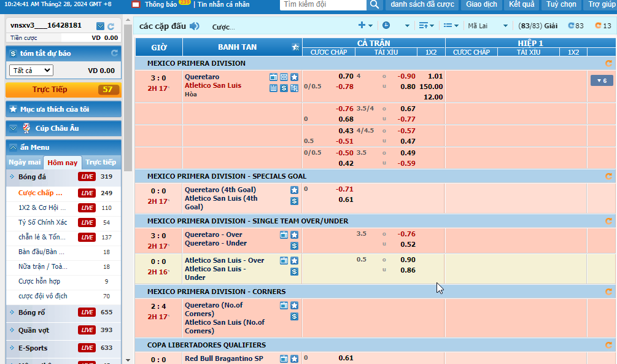Refresh the Mexico Primera Division league odds
This screenshot has width=617, height=364.
coord(608,63)
